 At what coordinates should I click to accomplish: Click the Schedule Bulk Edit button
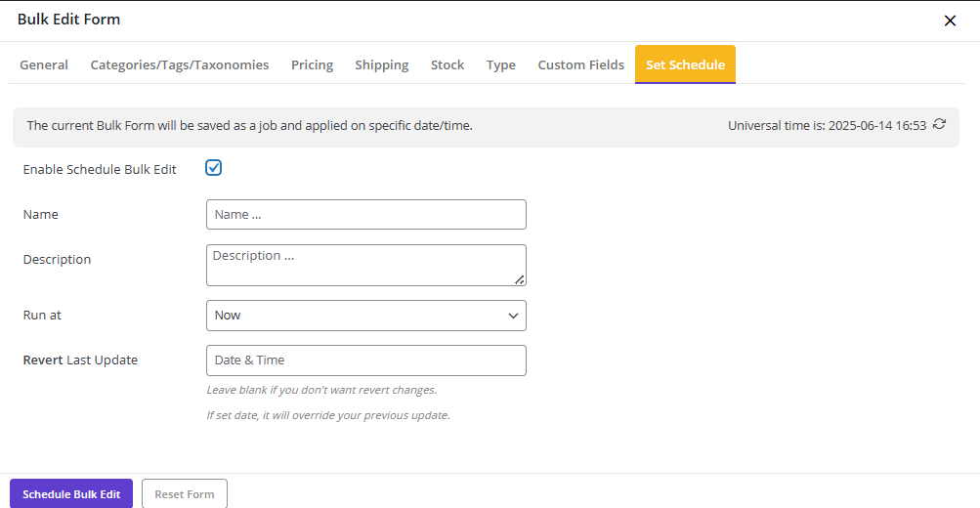(x=71, y=493)
